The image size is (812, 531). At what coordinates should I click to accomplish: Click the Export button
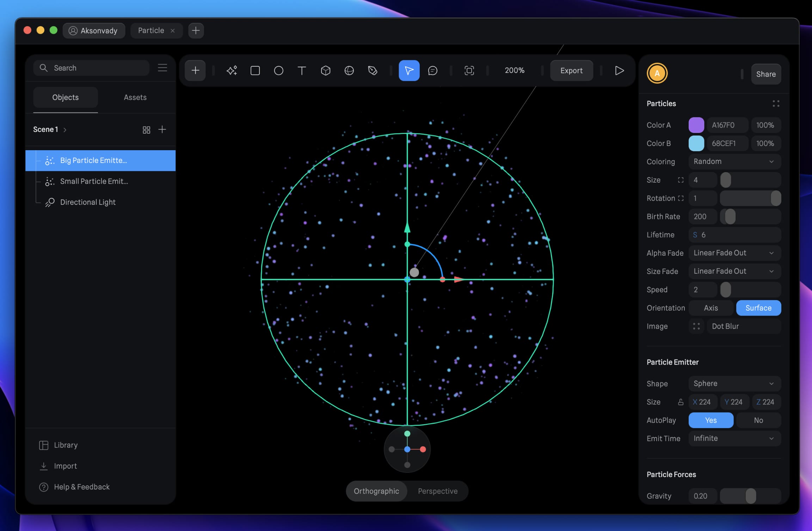(571, 70)
